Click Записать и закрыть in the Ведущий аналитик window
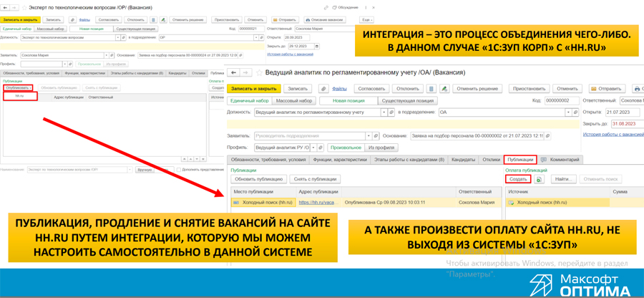 [254, 88]
